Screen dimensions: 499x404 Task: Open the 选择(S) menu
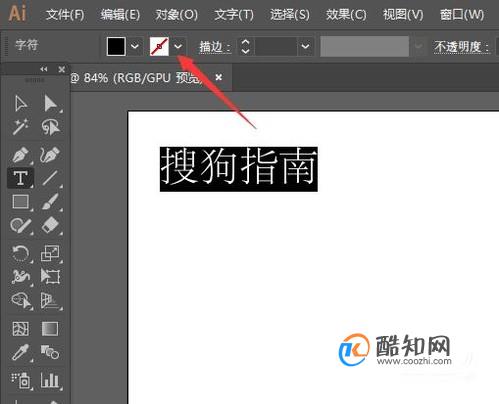(x=290, y=15)
